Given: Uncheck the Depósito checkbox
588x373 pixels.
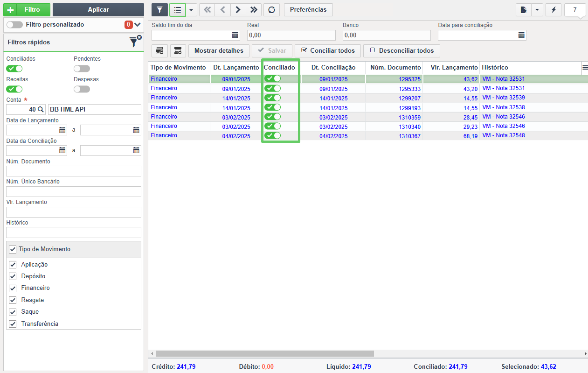Looking at the screenshot, I should pos(13,276).
